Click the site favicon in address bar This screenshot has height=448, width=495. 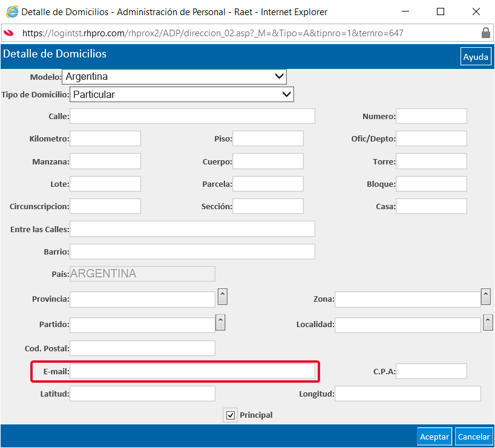click(9, 33)
